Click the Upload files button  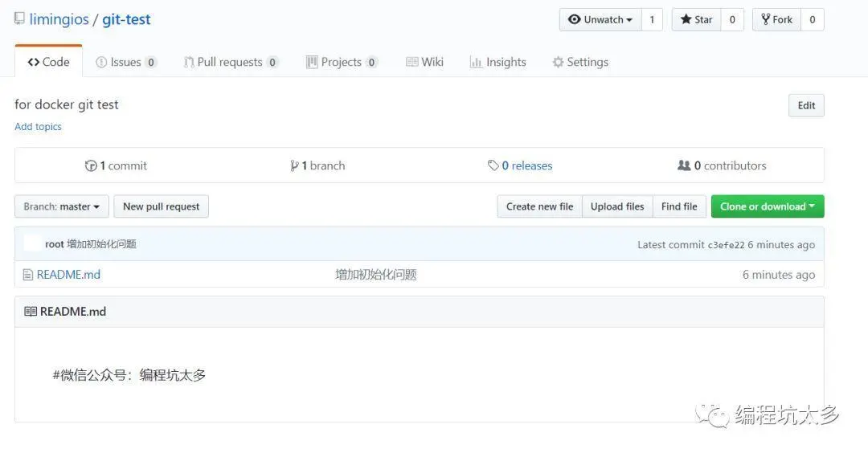617,206
